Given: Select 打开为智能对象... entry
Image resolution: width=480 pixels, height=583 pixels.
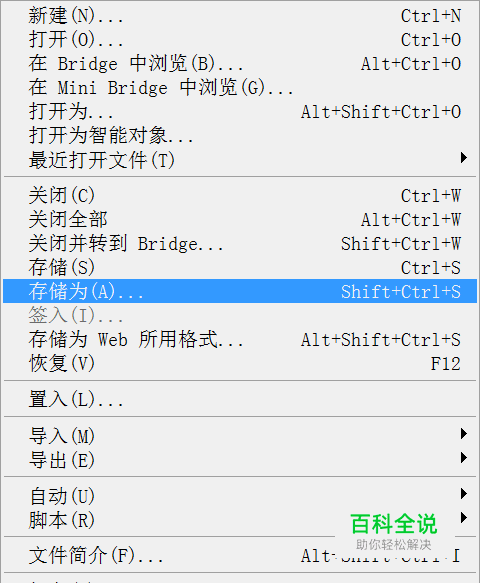Looking at the screenshot, I should coord(240,136).
